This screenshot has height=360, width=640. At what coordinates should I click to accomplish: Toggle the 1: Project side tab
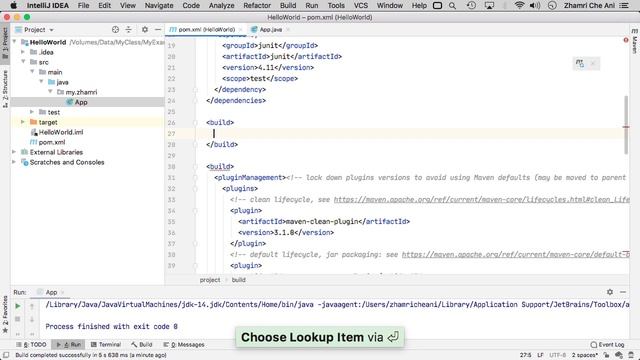click(x=5, y=43)
